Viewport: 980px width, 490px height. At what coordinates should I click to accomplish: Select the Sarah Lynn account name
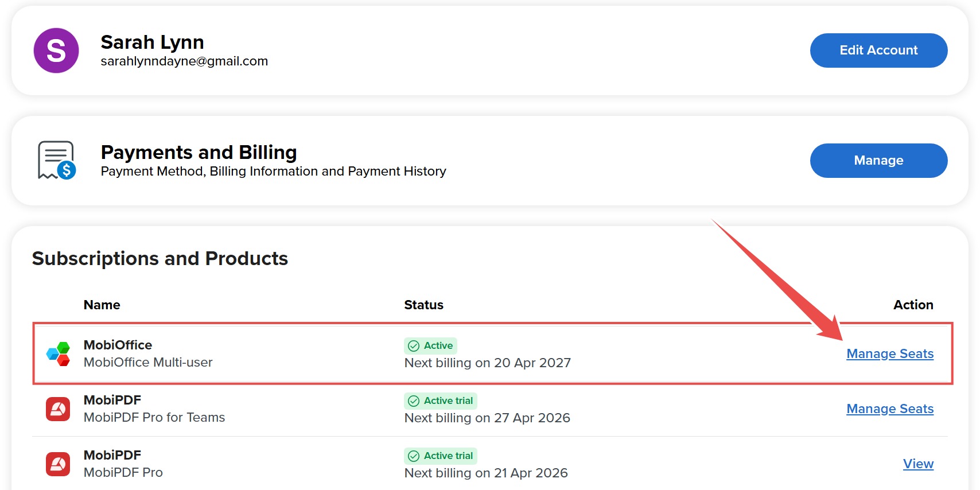[152, 42]
